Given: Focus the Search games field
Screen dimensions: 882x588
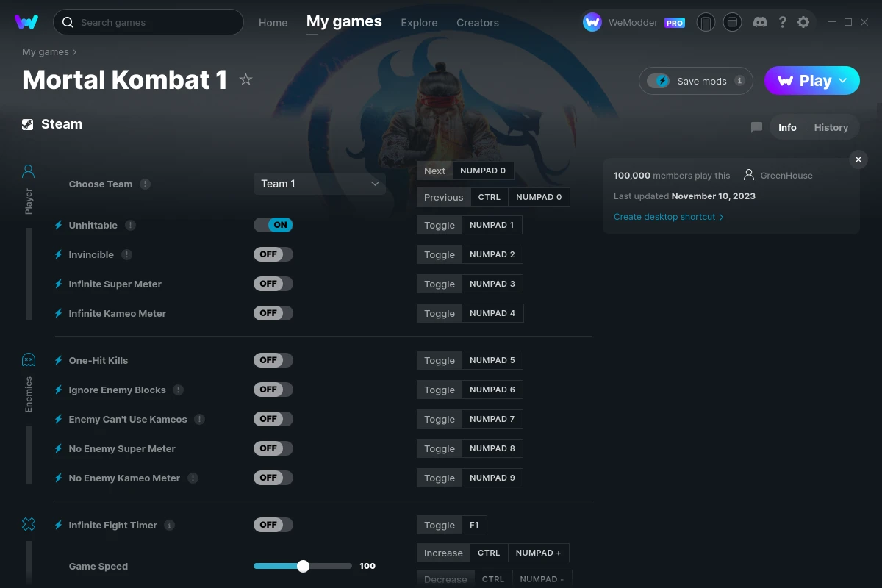Looking at the screenshot, I should (148, 22).
